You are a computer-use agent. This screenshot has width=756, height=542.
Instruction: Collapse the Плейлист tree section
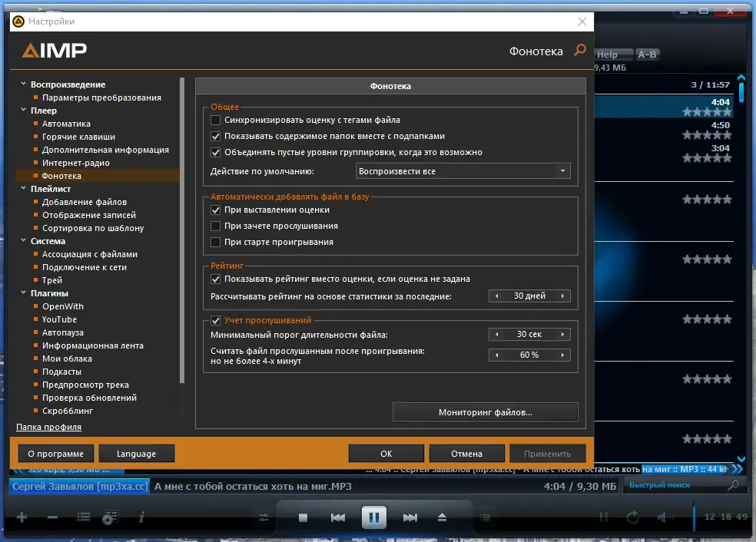click(x=23, y=188)
